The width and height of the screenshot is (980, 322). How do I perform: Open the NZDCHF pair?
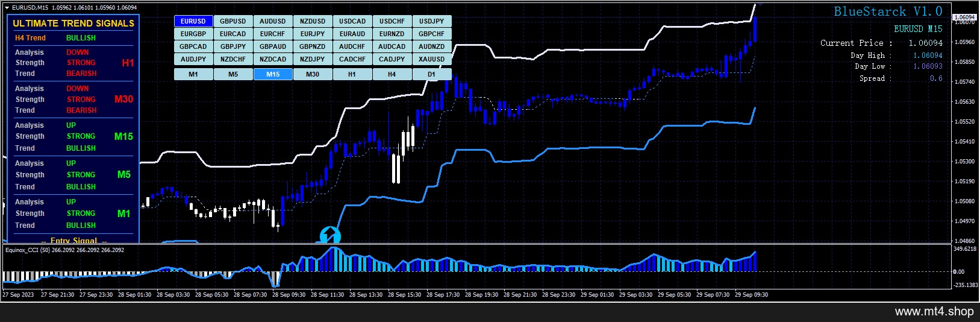click(233, 59)
